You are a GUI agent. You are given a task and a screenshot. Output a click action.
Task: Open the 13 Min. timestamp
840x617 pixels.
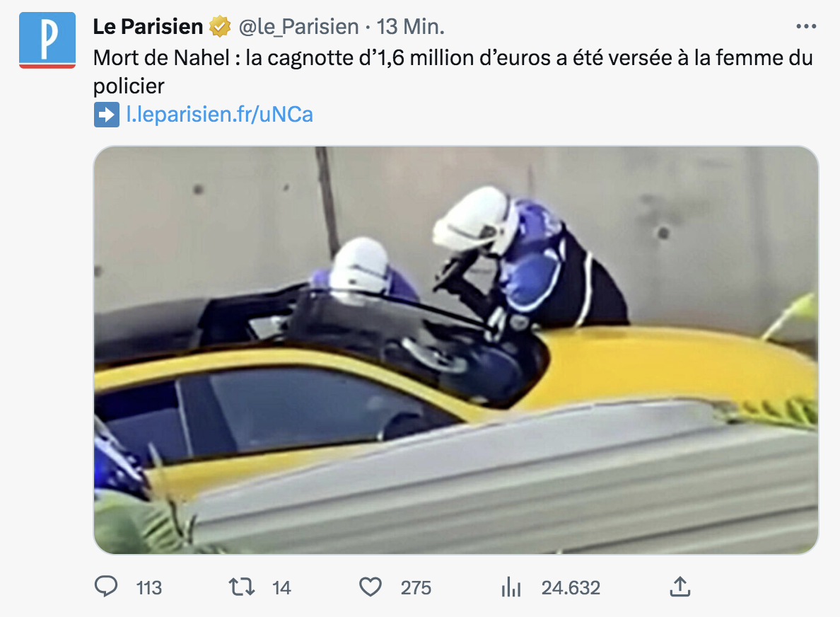tap(410, 26)
